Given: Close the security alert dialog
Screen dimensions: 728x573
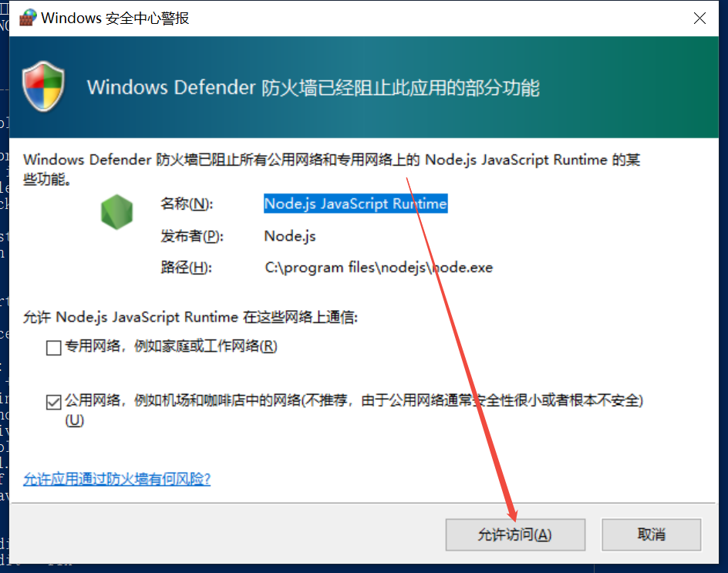Looking at the screenshot, I should 699,18.
